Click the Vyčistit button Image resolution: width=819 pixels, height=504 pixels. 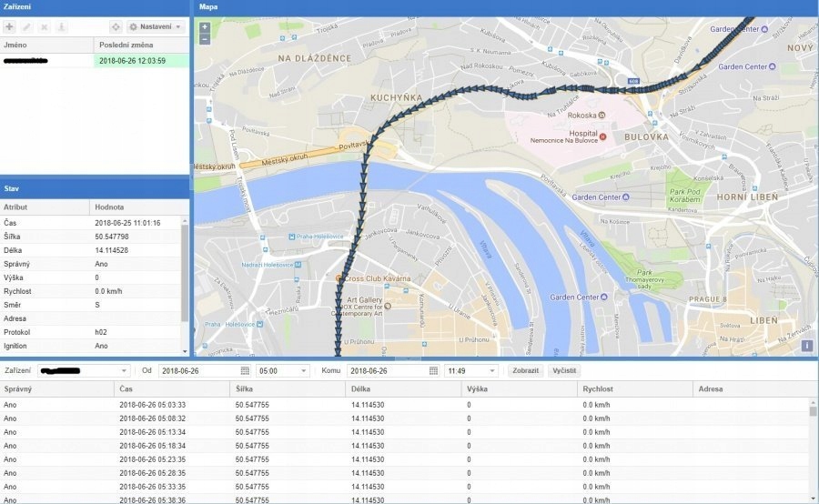pos(564,371)
